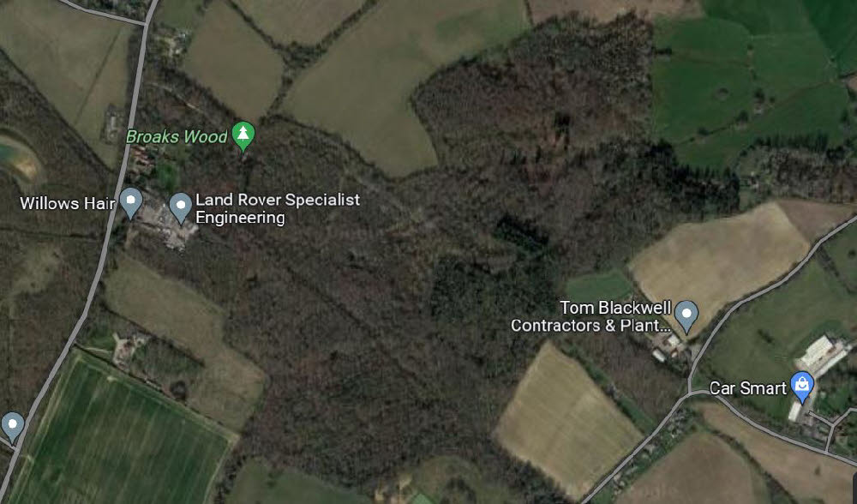Screen dimensions: 857x504
Task: Click the Tom Blackwell Contractors map pin
Action: point(686,316)
